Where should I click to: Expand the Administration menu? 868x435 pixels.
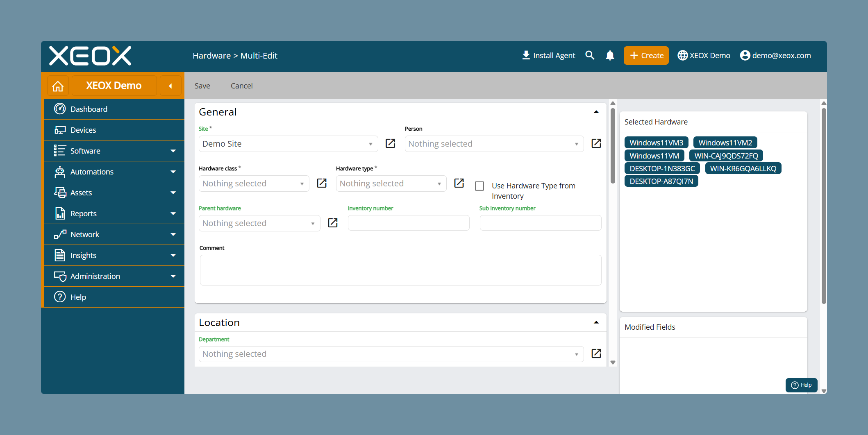coord(114,276)
